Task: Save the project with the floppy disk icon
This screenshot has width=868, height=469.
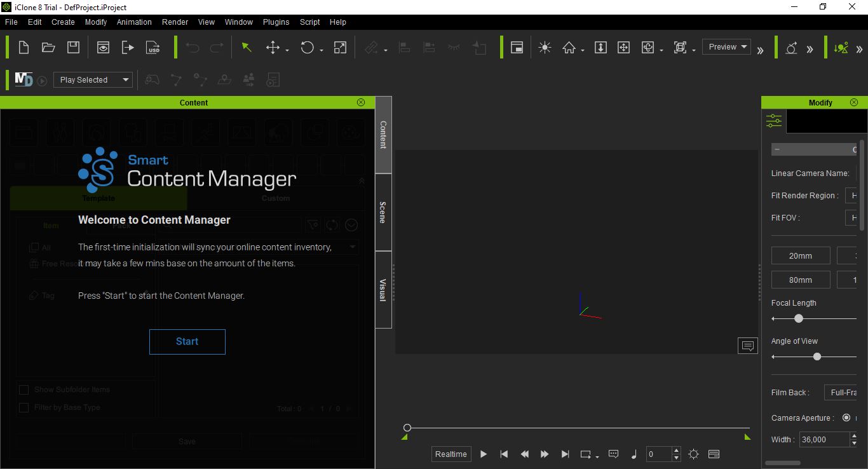Action: click(73, 47)
